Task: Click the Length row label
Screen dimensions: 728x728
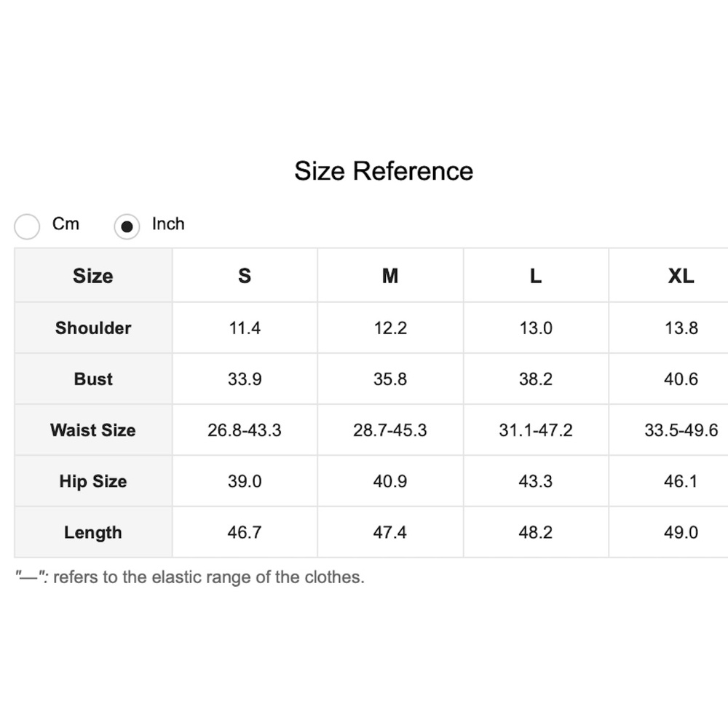Action: (93, 532)
